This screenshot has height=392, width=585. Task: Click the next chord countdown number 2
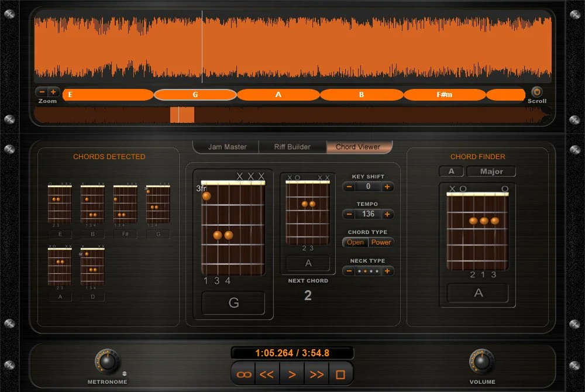[308, 295]
